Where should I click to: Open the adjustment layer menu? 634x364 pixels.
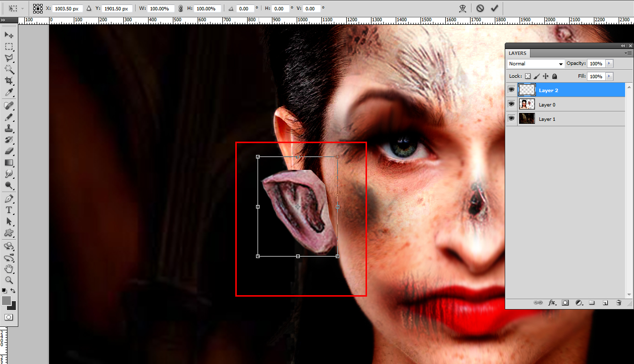[579, 303]
